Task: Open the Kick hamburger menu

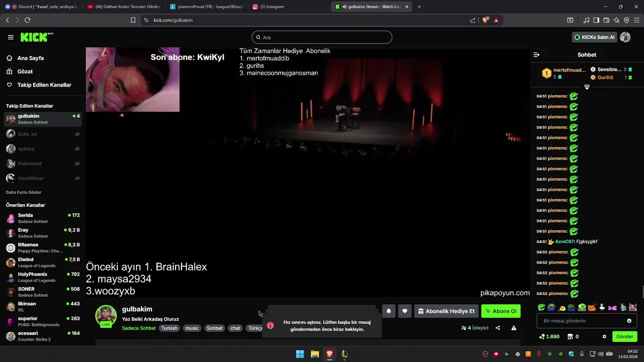Action: click(x=11, y=37)
